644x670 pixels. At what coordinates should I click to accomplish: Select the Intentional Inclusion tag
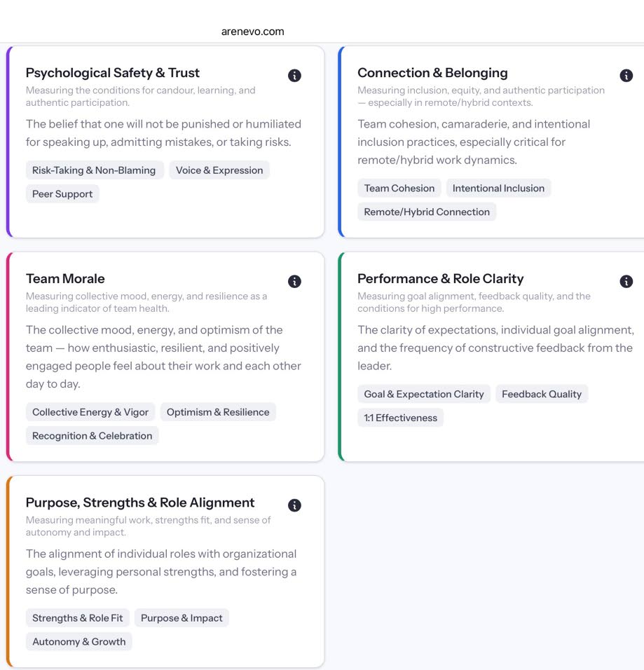(498, 188)
